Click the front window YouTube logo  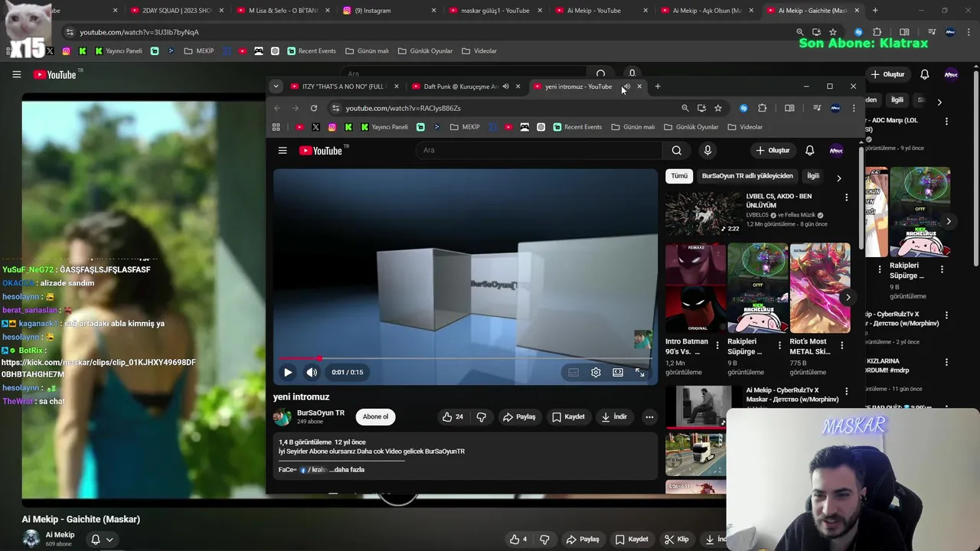320,151
